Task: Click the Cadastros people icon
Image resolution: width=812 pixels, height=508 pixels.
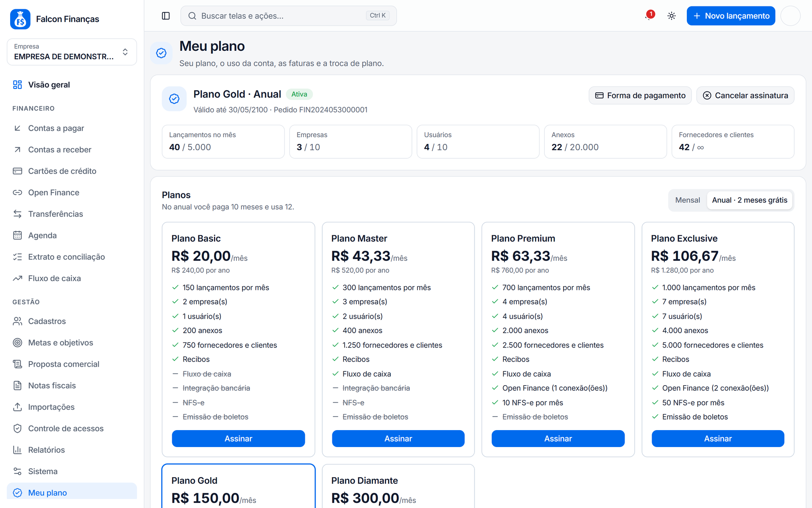Action: point(17,321)
